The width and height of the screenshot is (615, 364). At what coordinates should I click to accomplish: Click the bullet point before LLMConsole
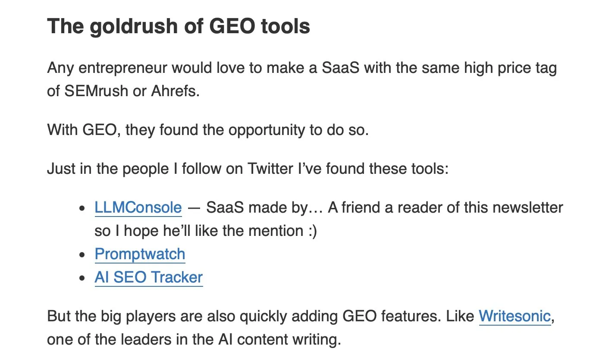pos(82,208)
